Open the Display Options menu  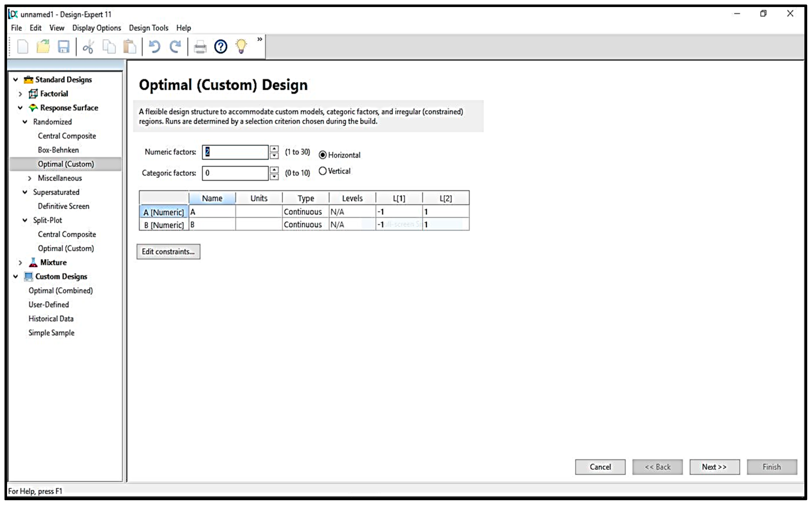(97, 28)
